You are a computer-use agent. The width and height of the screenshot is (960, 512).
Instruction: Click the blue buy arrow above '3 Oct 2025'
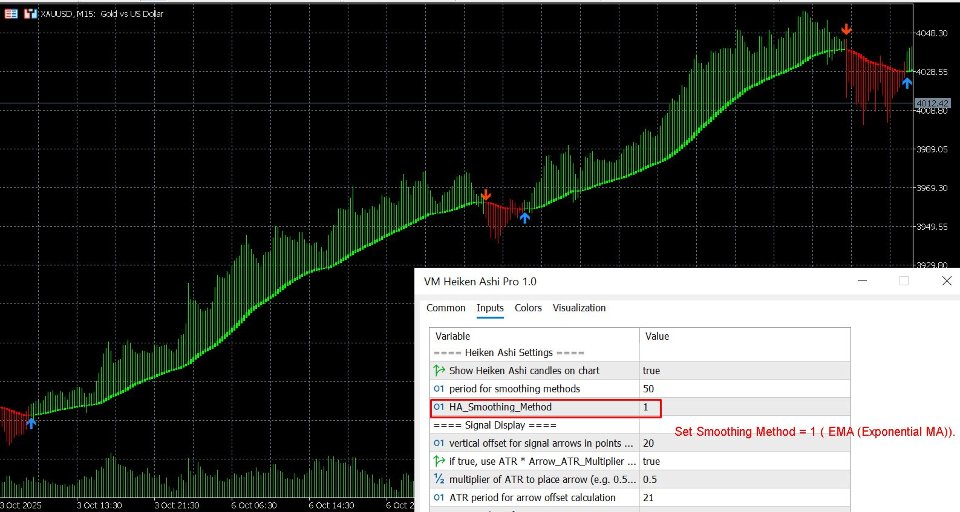pyautogui.click(x=31, y=422)
